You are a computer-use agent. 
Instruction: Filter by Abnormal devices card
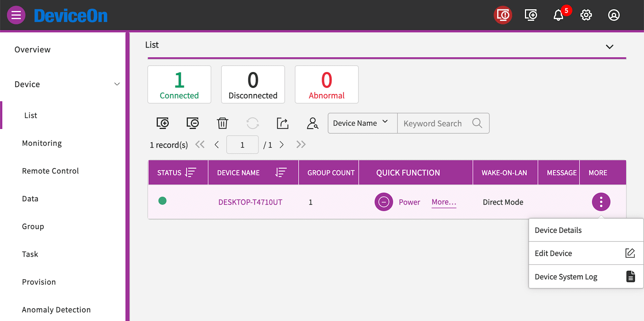[x=327, y=84]
